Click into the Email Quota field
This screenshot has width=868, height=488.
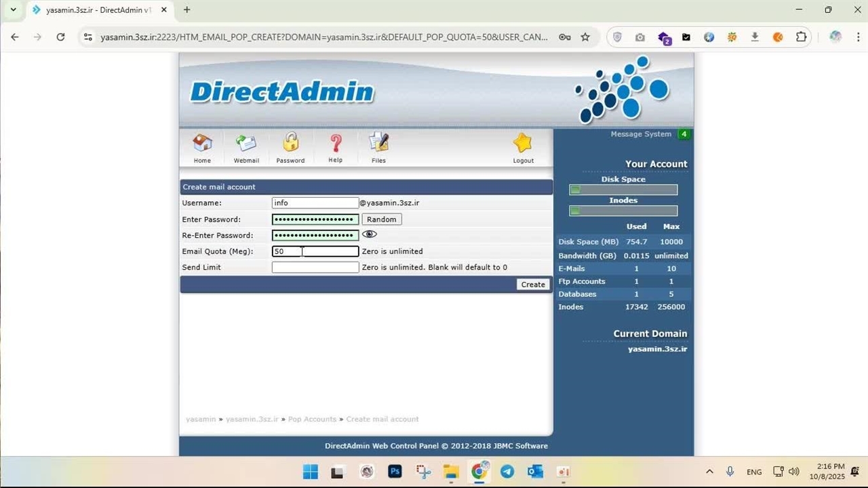pyautogui.click(x=315, y=251)
